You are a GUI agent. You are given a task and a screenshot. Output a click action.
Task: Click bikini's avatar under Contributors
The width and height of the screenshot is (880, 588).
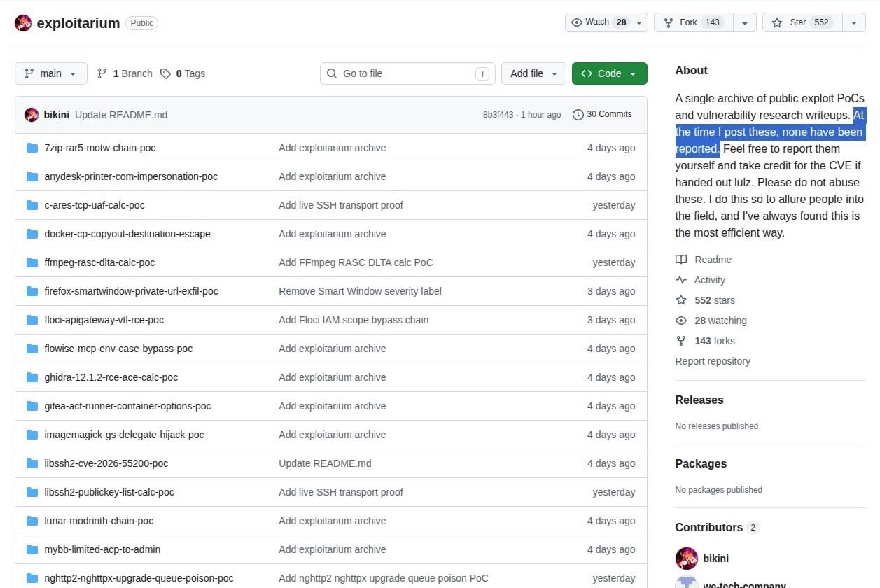(687, 559)
